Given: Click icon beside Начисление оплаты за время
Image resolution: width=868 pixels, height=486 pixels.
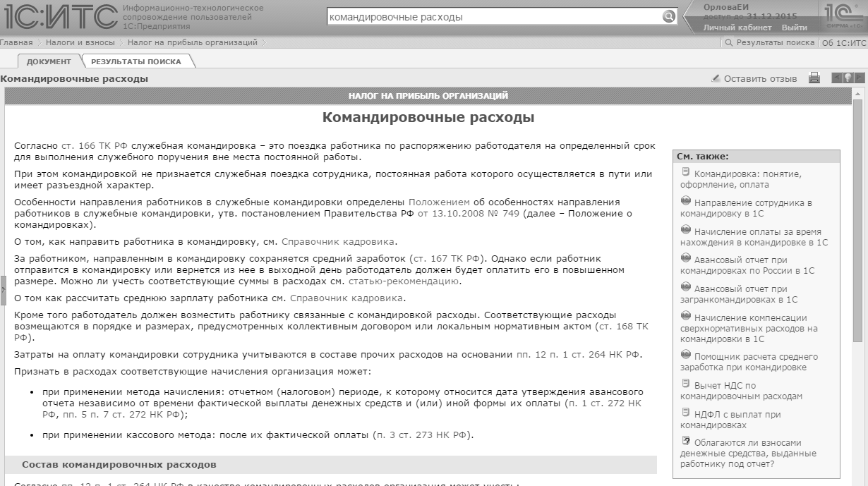Looking at the screenshot, I should pyautogui.click(x=685, y=230).
